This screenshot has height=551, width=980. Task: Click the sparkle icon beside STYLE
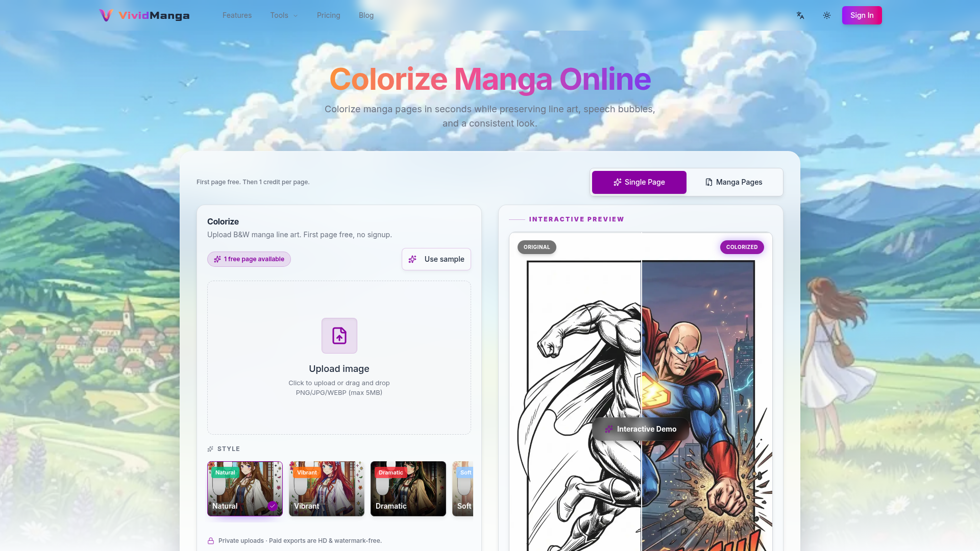point(210,449)
